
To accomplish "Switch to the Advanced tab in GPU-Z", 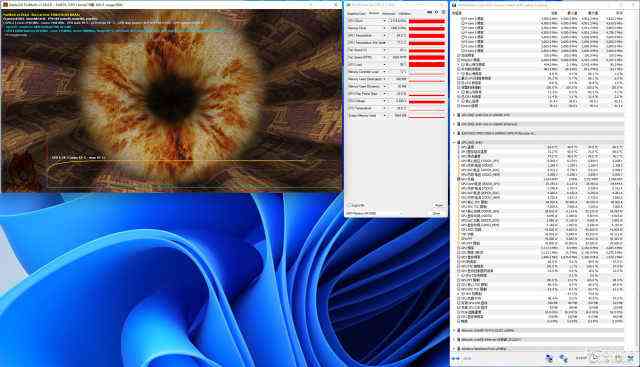I will click(389, 13).
